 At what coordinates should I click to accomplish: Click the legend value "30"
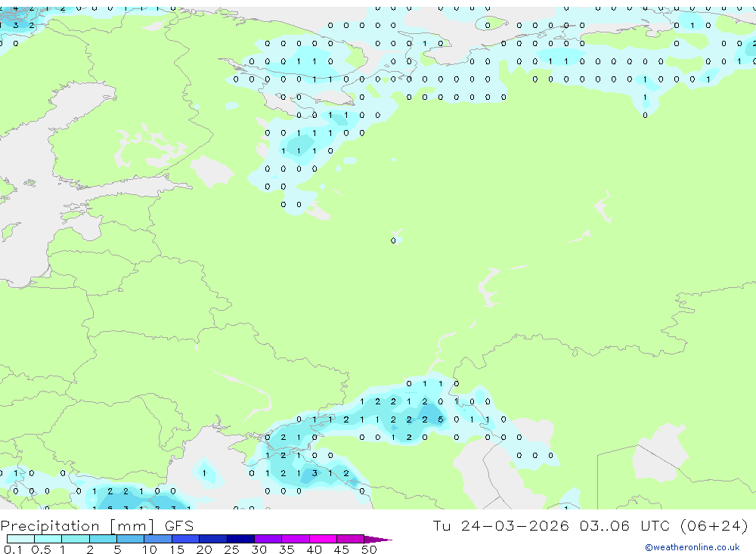tap(259, 549)
